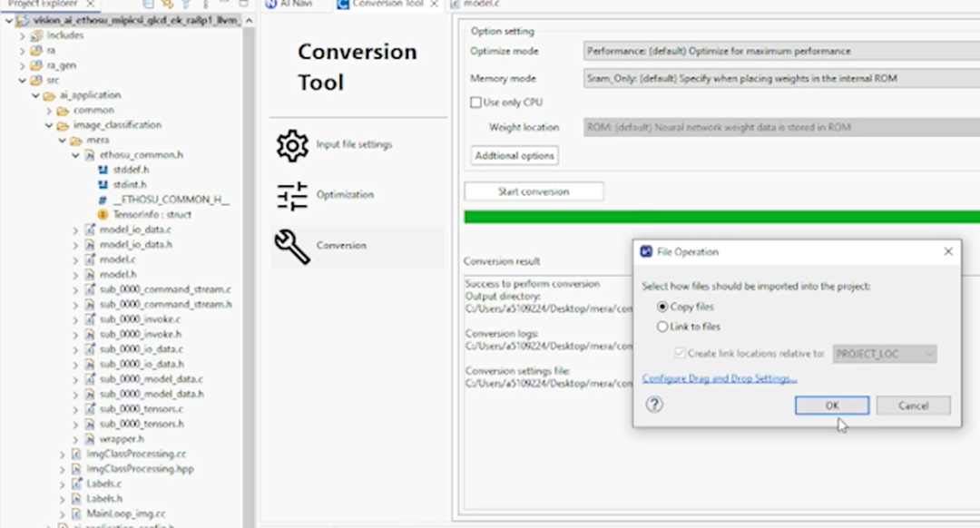Open the model.c editor tab
The image size is (980, 528).
[481, 5]
